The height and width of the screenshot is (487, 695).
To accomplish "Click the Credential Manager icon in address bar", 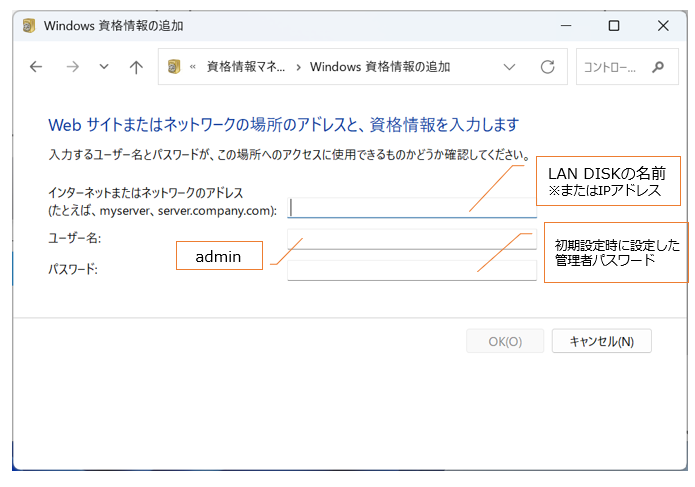I will (x=174, y=68).
